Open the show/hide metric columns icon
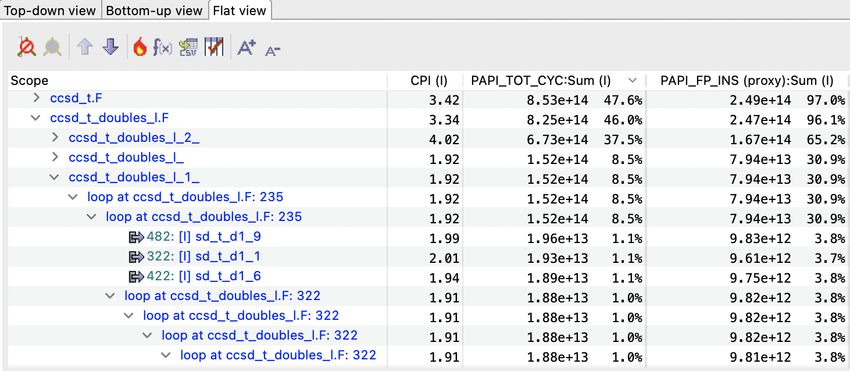Viewport: 850px width, 371px height. [214, 47]
